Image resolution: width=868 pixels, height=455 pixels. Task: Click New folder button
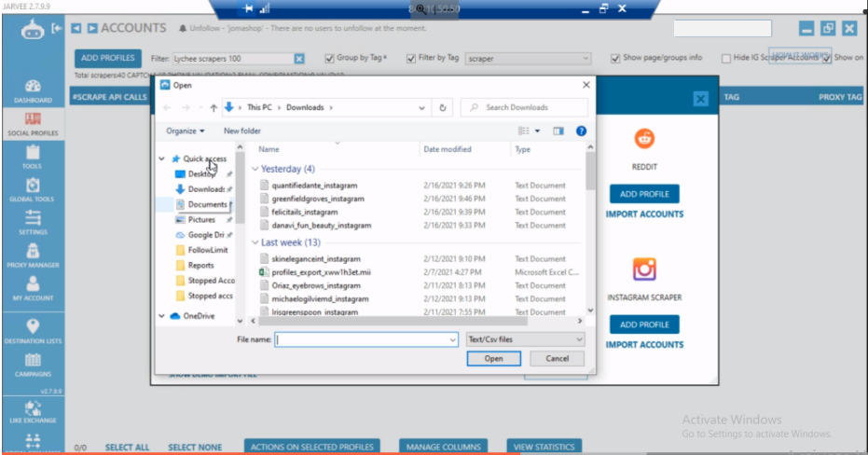241,131
